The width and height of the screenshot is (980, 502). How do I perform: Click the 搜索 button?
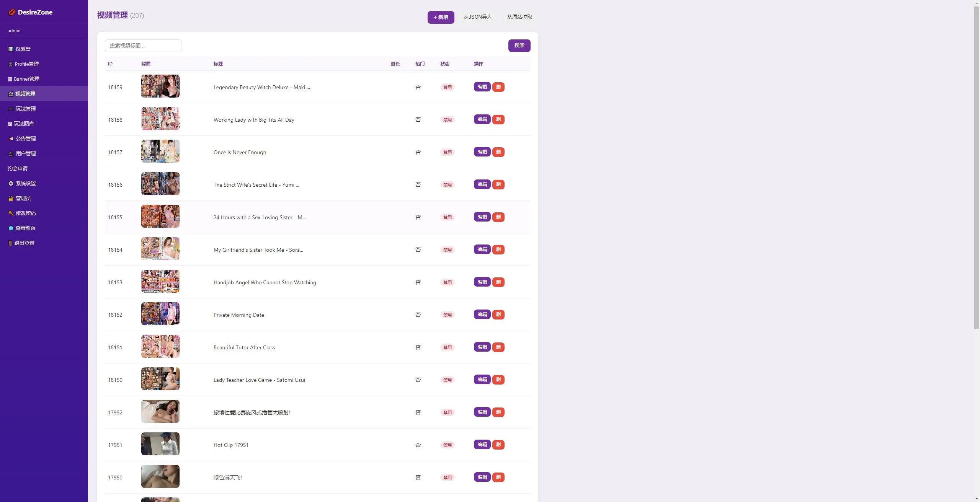pos(519,46)
